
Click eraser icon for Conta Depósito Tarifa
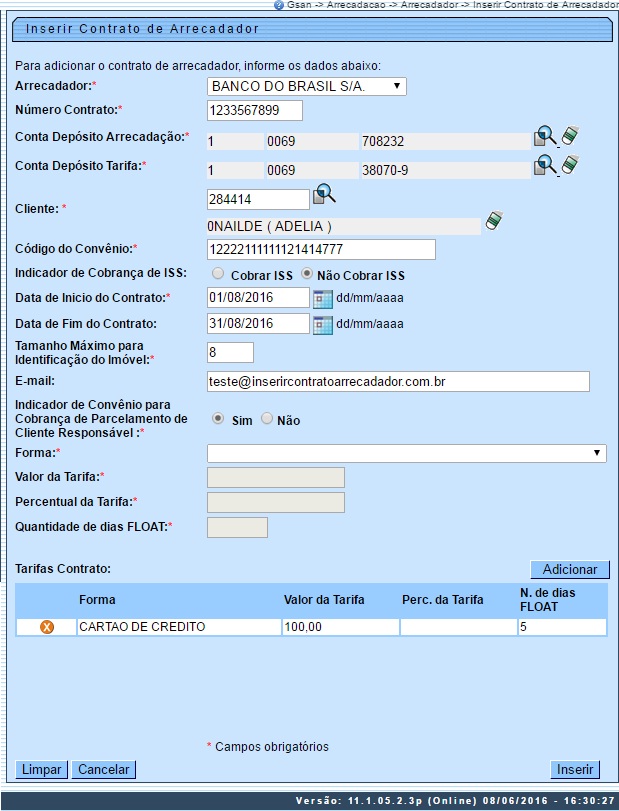pyautogui.click(x=570, y=165)
